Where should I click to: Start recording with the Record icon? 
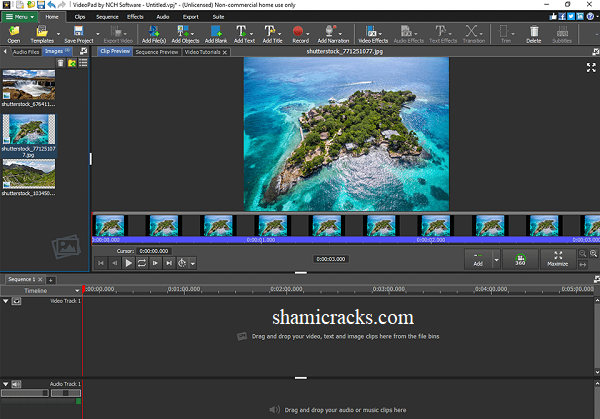tap(300, 34)
